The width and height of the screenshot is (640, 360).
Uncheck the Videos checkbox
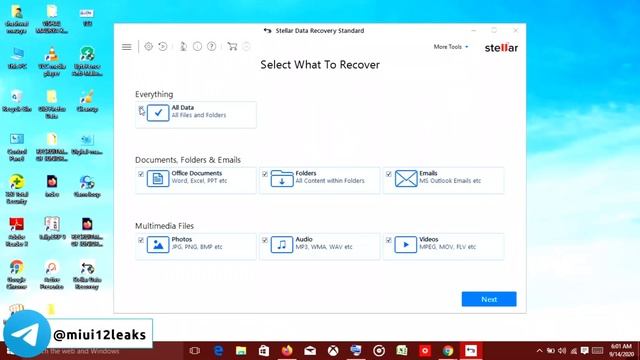pos(389,240)
